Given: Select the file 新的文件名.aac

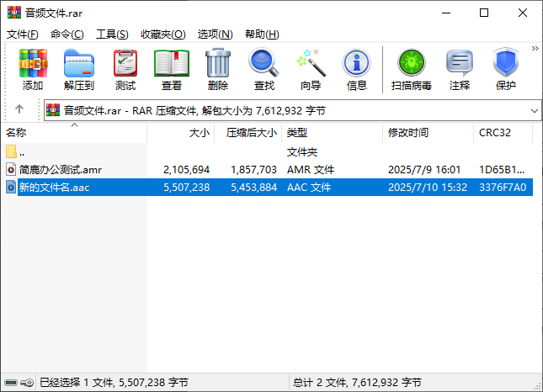Looking at the screenshot, I should [x=55, y=188].
